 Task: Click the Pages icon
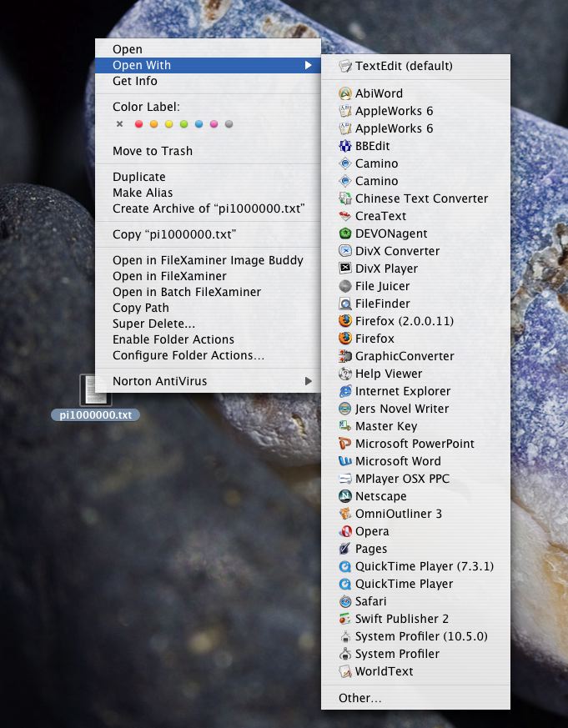click(x=345, y=549)
